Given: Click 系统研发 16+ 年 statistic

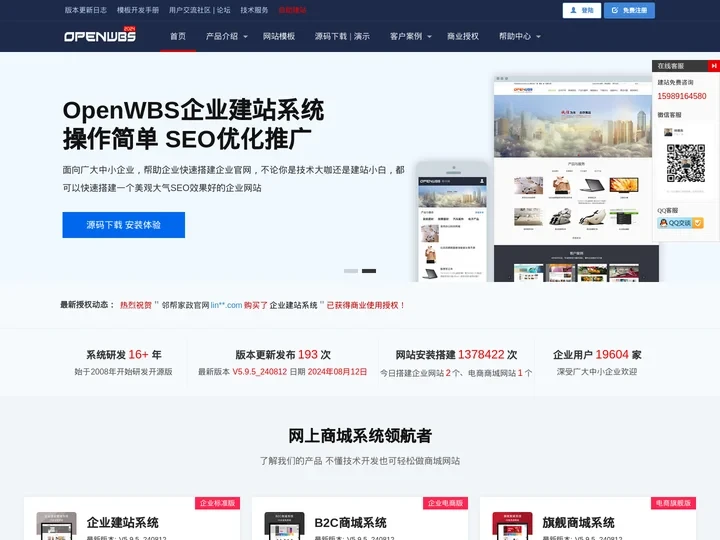Looking at the screenshot, I should click(x=124, y=354).
